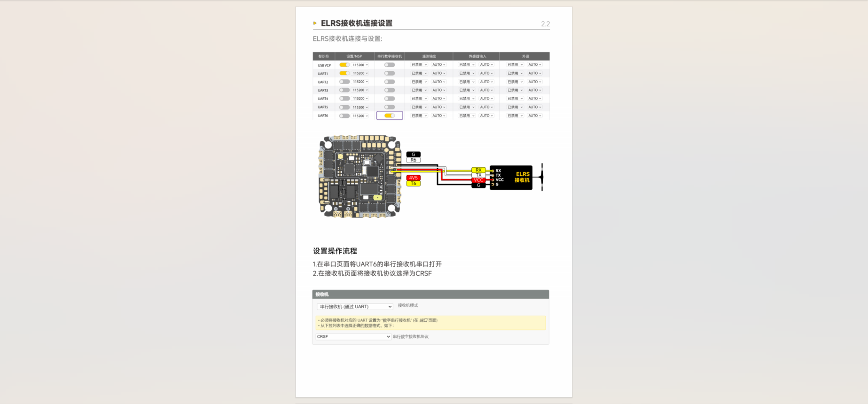Turn on UART3 serial receiver toggle
Image resolution: width=868 pixels, height=404 pixels.
click(x=390, y=90)
